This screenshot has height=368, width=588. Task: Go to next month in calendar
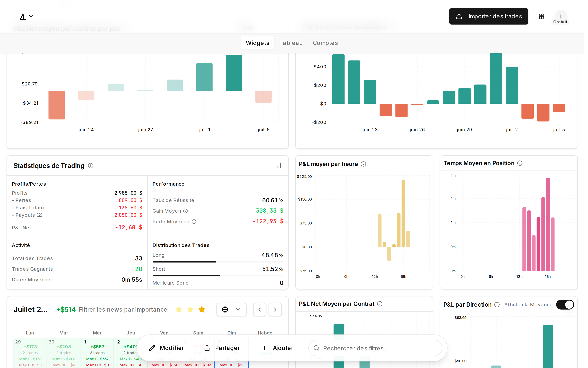pyautogui.click(x=275, y=310)
